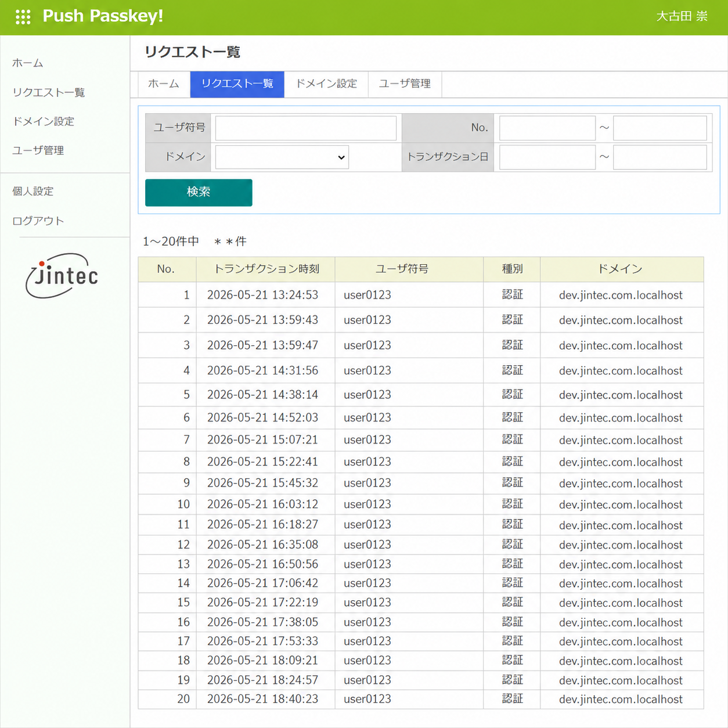Click dev.jintec.com.localhost in row No. 3
The image size is (728, 728).
(621, 345)
